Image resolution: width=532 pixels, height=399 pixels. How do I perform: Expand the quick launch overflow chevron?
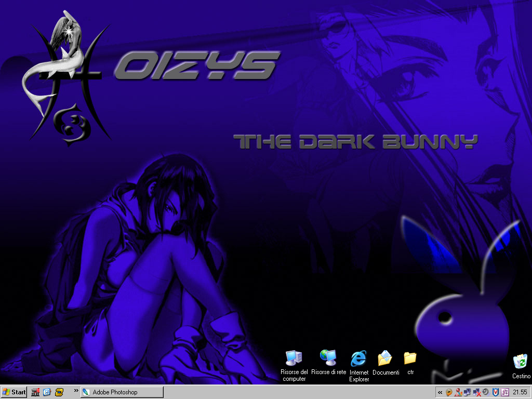tap(76, 391)
